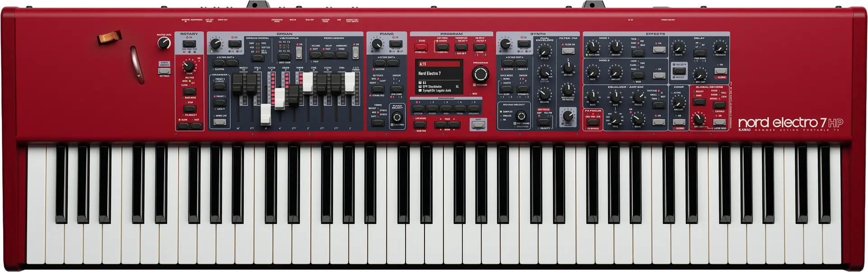Move the 16' drawbar slider
The image size is (868, 272).
point(238,84)
